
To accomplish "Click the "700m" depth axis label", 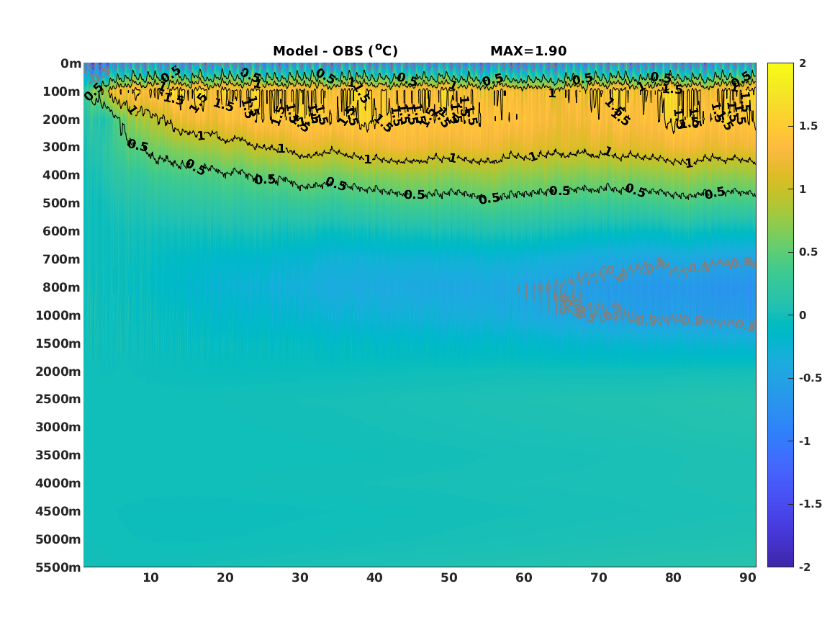I will pyautogui.click(x=62, y=259).
